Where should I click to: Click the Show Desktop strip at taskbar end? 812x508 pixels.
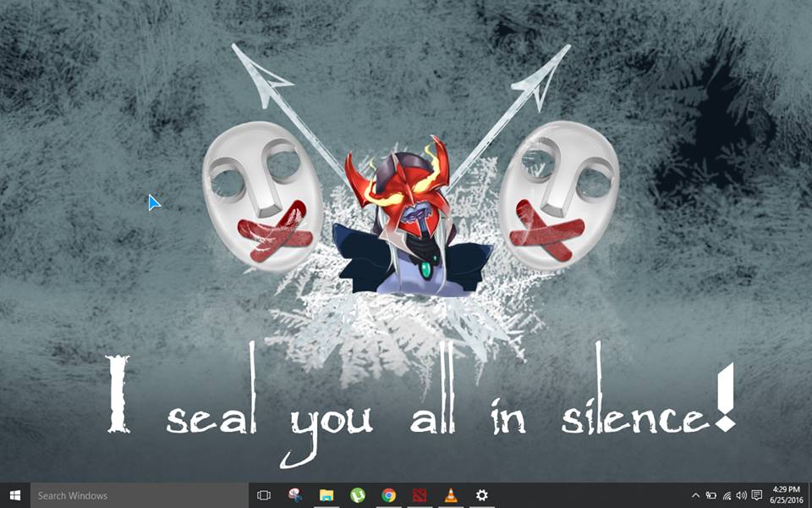point(809,495)
